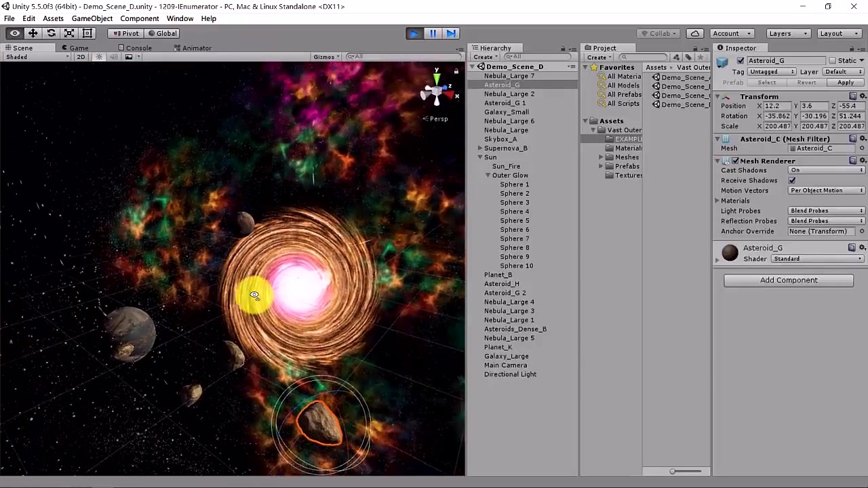The height and width of the screenshot is (488, 868).
Task: Click Mesh object picker circle
Action: tap(863, 148)
